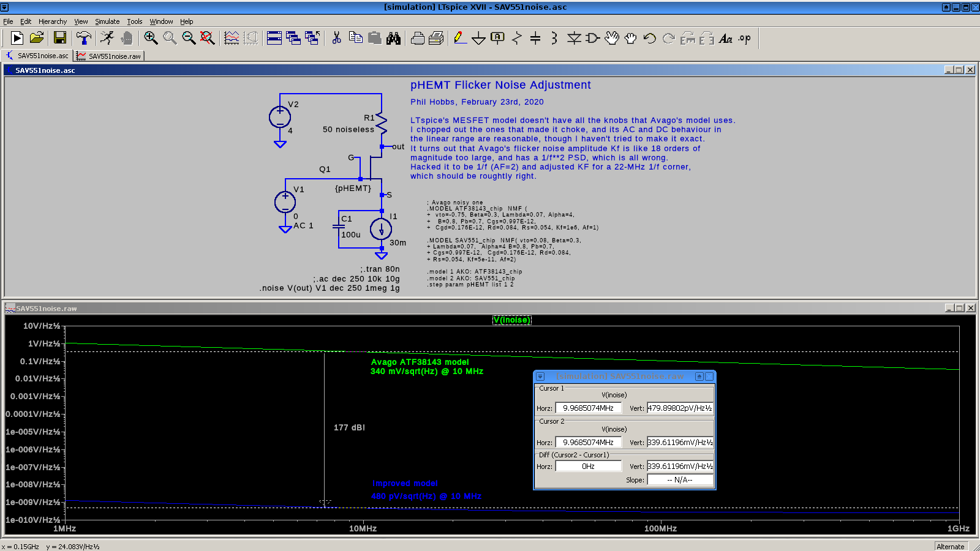
Task: Select the Inductor placement tool
Action: (554, 38)
